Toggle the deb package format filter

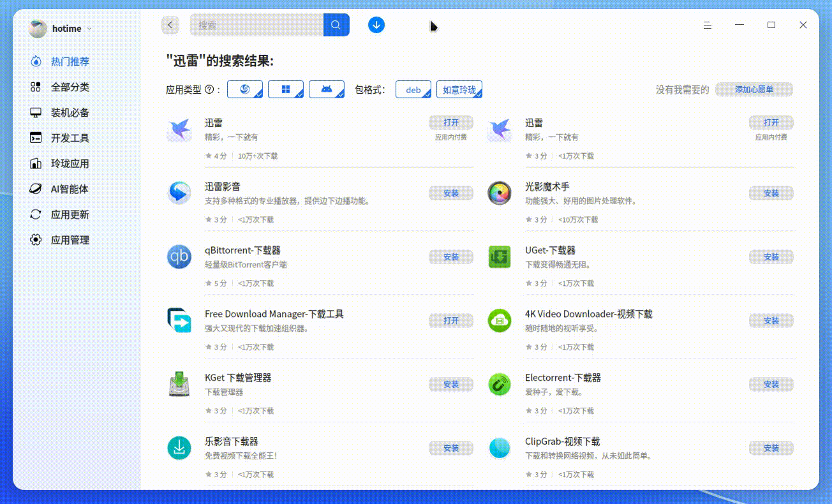[413, 89]
